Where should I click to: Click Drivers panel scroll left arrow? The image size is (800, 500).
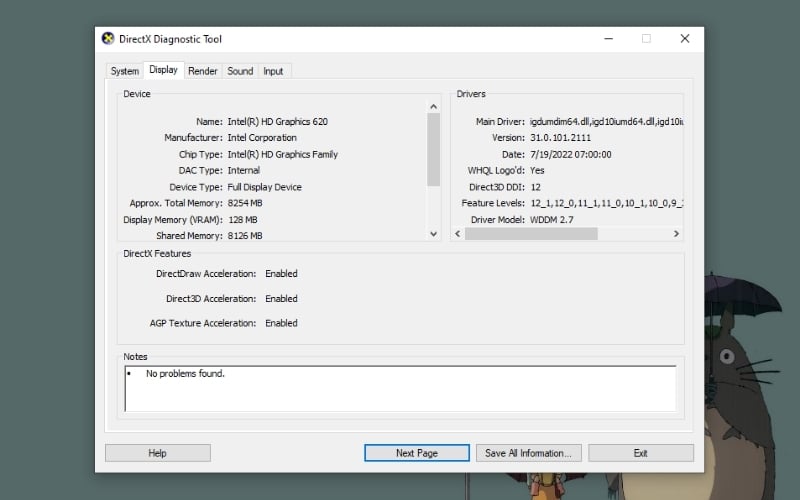click(458, 234)
